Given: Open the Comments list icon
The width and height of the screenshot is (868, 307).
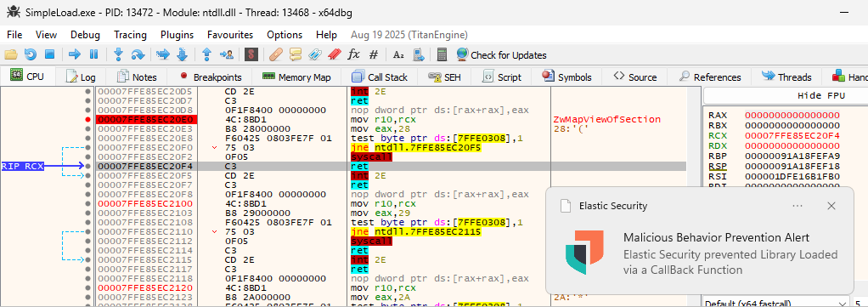Looking at the screenshot, I should [x=296, y=55].
